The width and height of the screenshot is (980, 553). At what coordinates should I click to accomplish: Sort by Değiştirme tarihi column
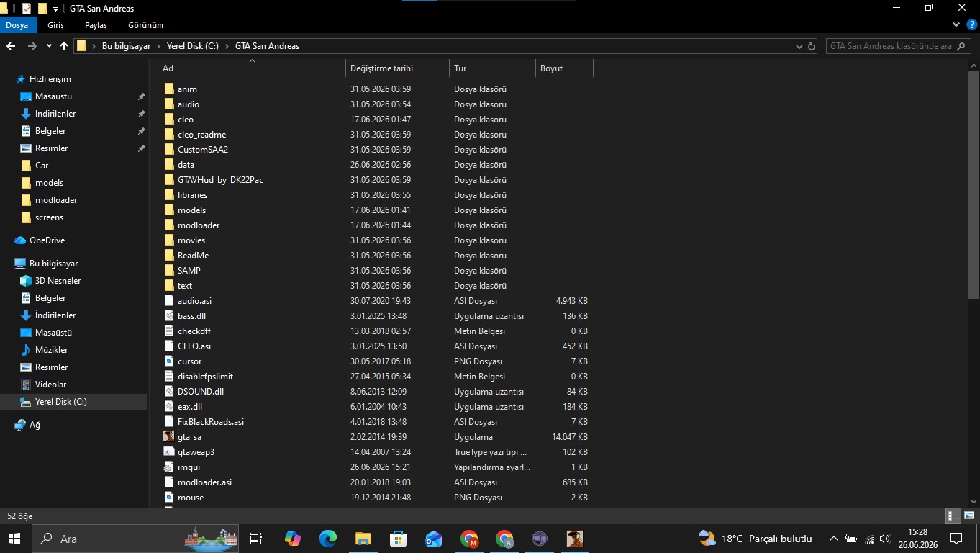tap(397, 68)
